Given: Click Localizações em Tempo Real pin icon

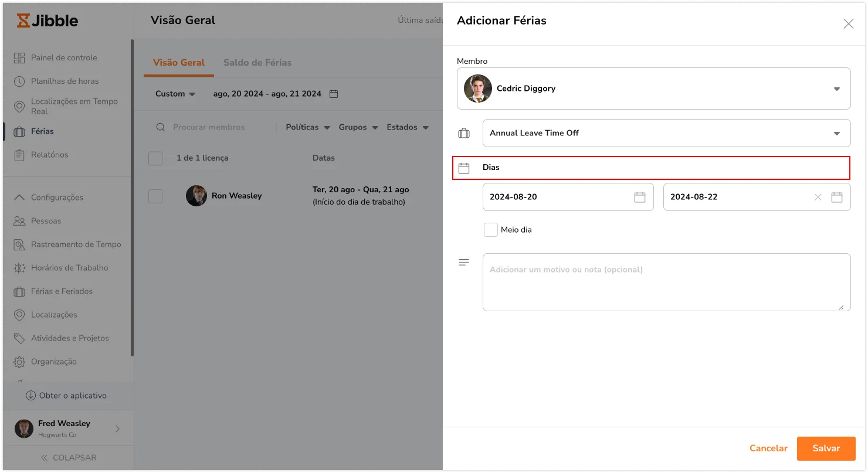Looking at the screenshot, I should pos(19,106).
